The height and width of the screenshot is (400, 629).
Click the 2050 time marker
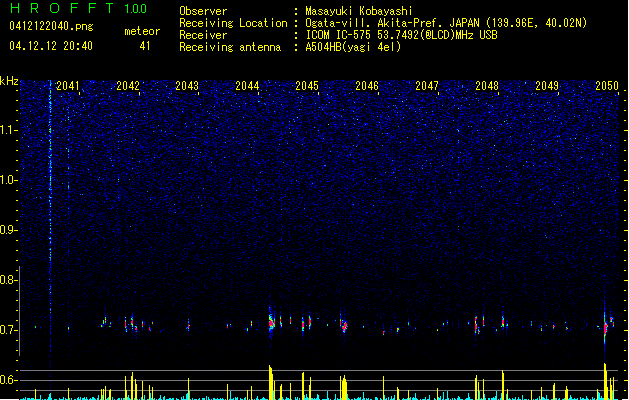607,86
